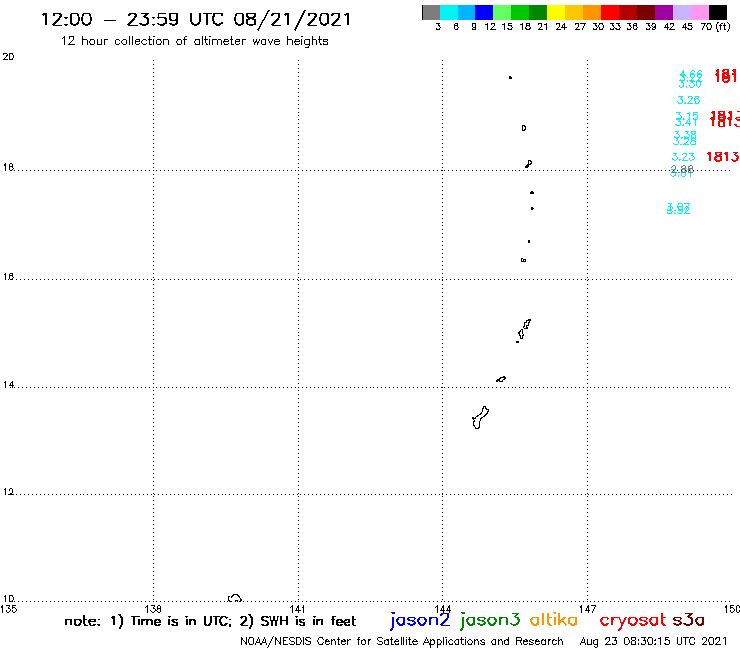Pick the pink 70 ft legend swatch
Screen dimensions: 740x650
point(699,12)
